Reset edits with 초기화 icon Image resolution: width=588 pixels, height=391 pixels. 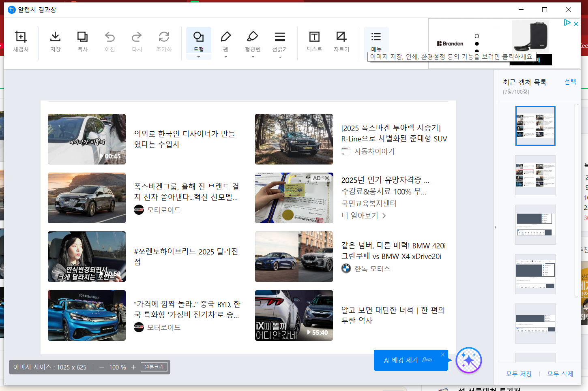tap(164, 41)
